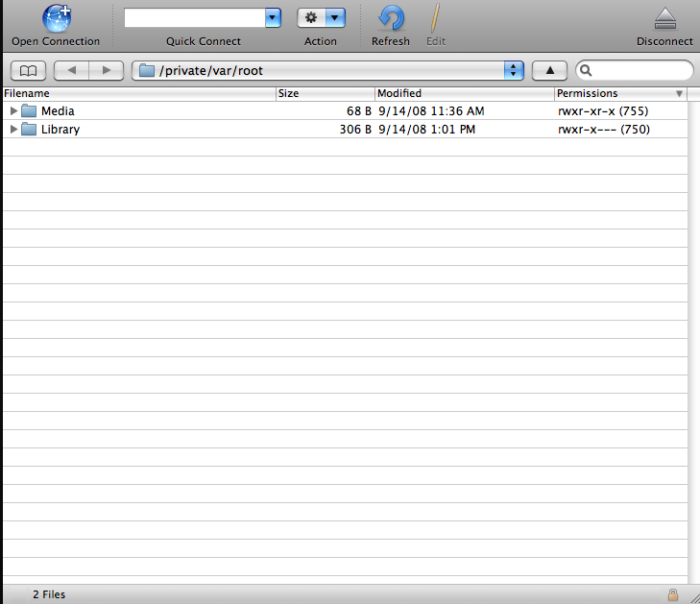Click the lock icon in status bar
Screen dimensions: 700x604
click(x=673, y=594)
